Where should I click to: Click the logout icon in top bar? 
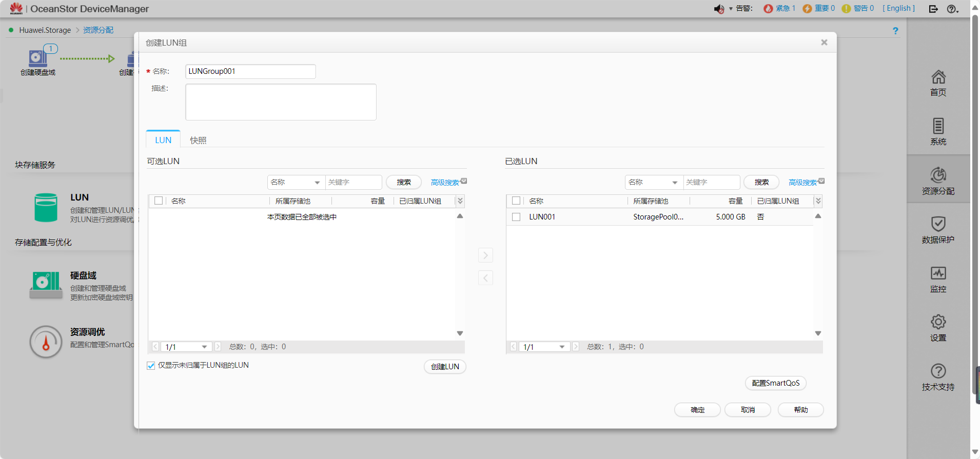point(933,9)
